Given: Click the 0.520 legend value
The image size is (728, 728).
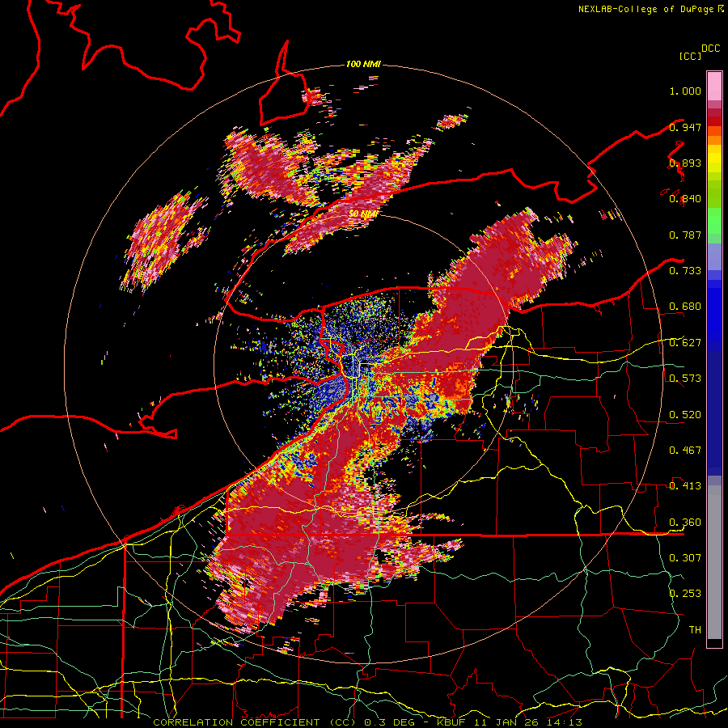Looking at the screenshot, I should click(x=685, y=414).
